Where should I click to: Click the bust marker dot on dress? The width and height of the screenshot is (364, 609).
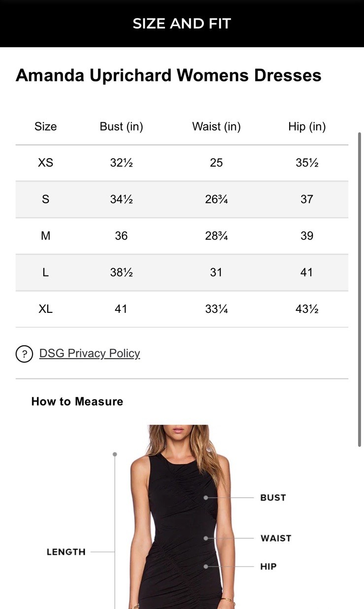[206, 498]
